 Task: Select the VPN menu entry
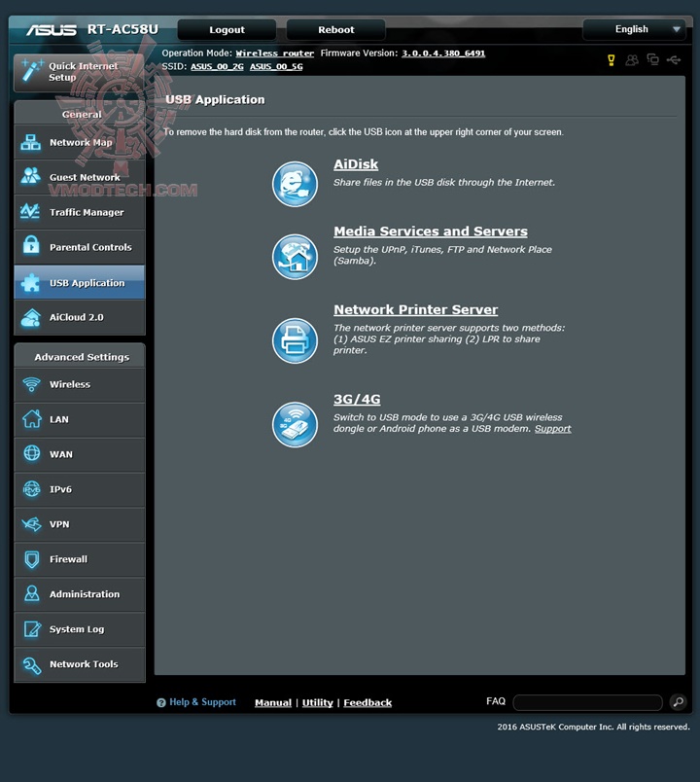click(x=80, y=524)
